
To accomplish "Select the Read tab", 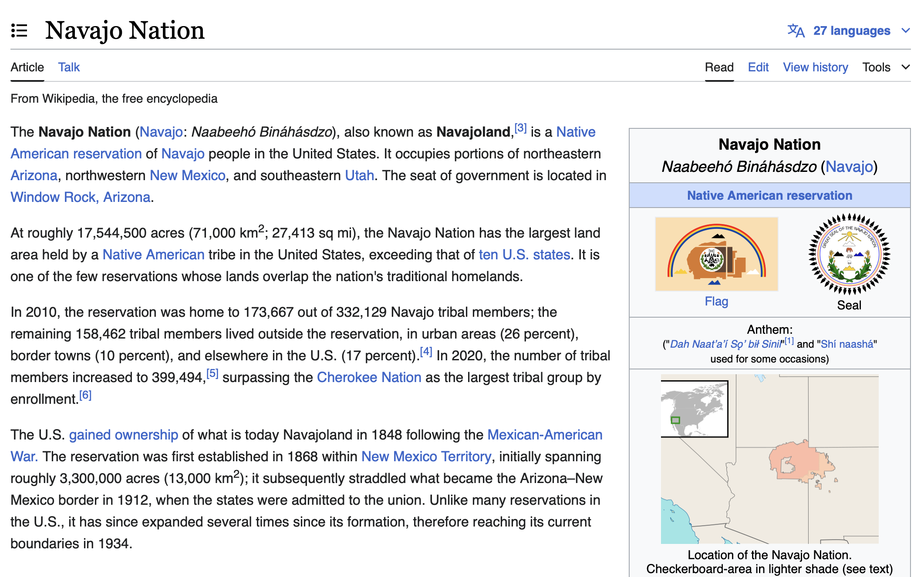I will click(x=719, y=67).
